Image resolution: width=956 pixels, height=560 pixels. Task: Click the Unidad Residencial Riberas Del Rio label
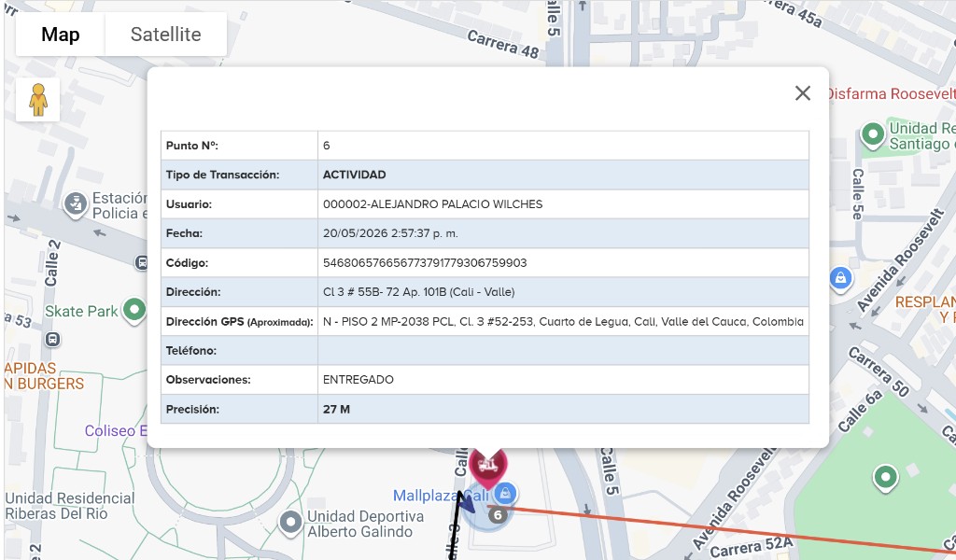[69, 506]
